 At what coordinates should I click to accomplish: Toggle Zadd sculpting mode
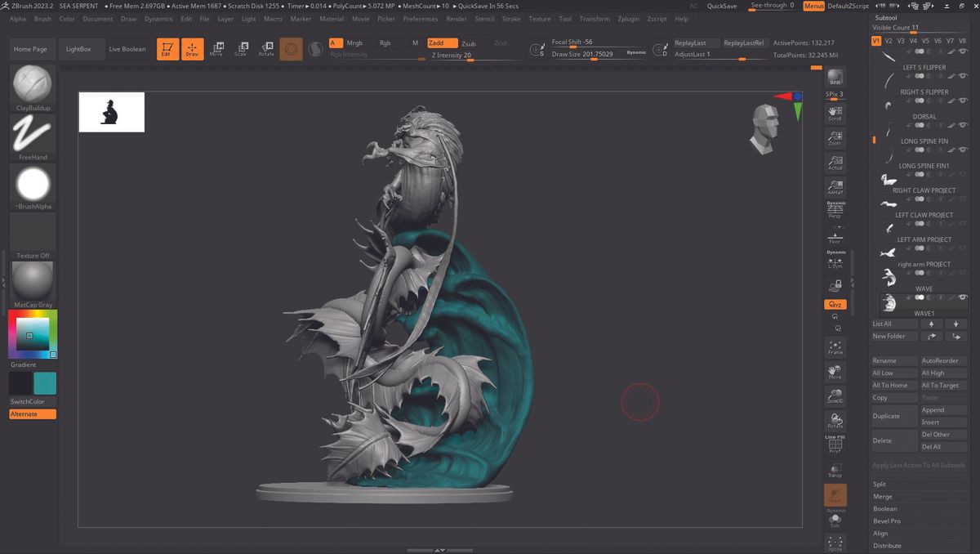pyautogui.click(x=438, y=43)
